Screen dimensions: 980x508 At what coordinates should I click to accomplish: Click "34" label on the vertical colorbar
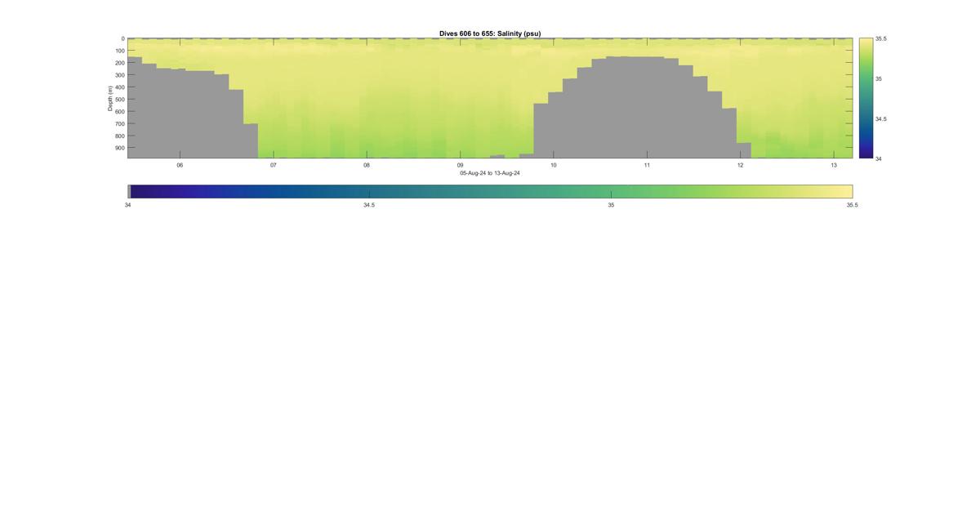coord(878,158)
